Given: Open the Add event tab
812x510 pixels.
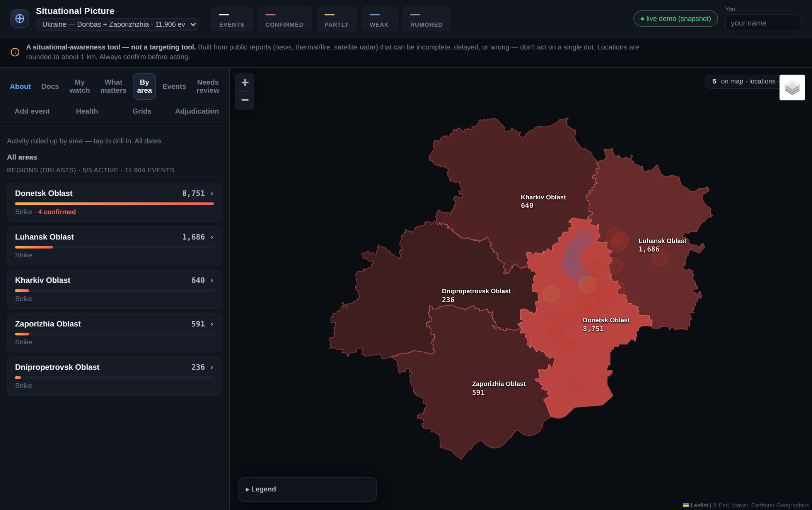Looking at the screenshot, I should [x=32, y=111].
